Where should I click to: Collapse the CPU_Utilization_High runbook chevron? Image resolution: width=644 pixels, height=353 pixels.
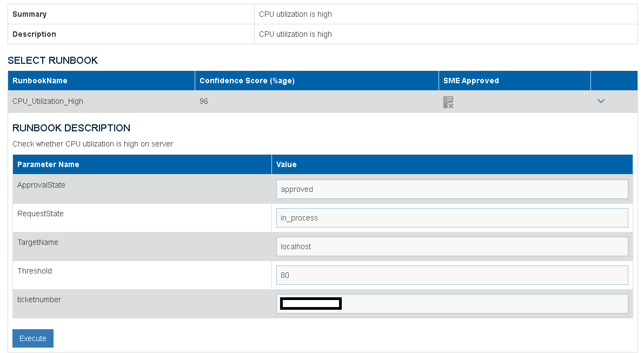point(601,101)
